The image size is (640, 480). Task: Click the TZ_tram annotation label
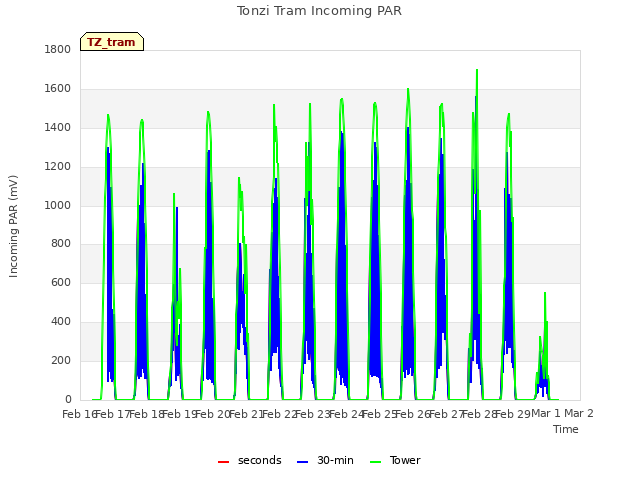[112, 42]
